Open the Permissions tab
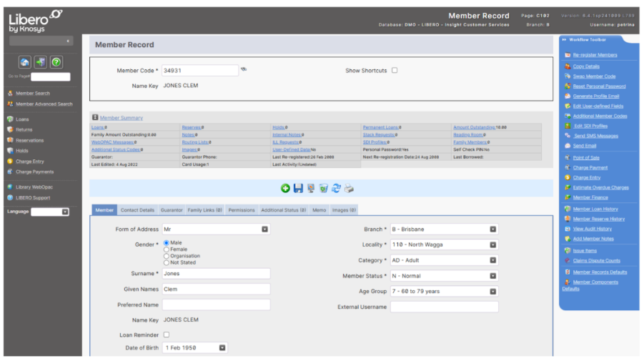The height and width of the screenshot is (361, 644). [x=241, y=210]
